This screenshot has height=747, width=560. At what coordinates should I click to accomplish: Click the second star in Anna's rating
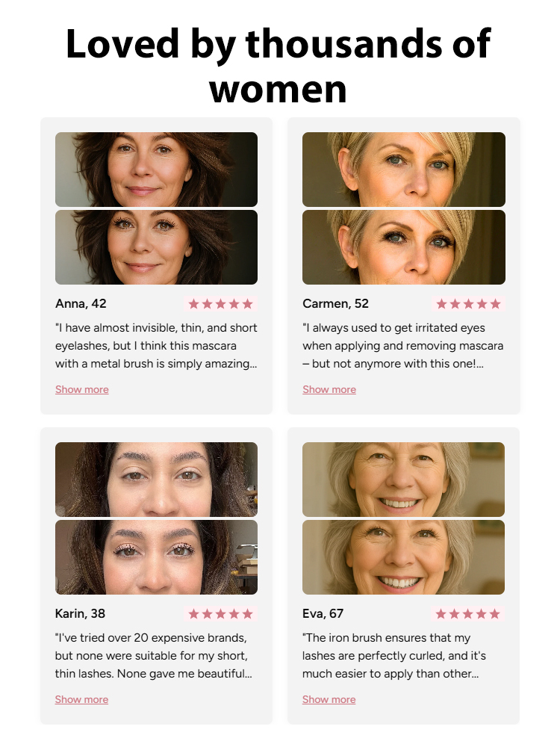point(206,303)
